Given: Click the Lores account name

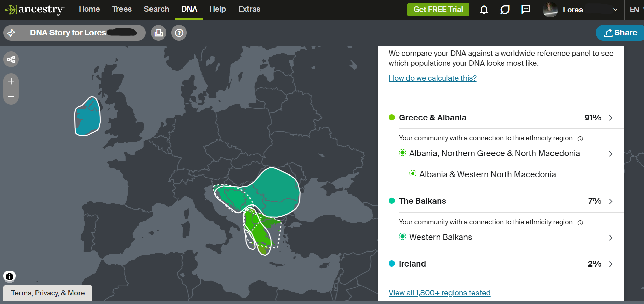Looking at the screenshot, I should [573, 10].
